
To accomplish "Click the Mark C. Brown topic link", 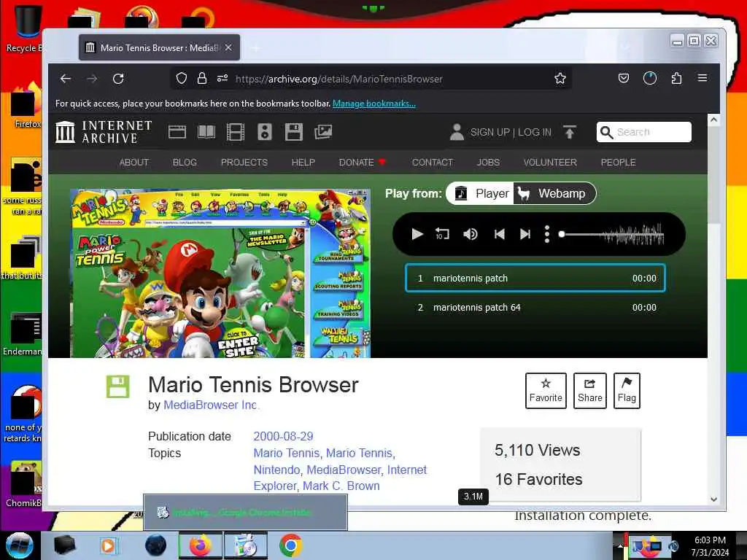I will [x=341, y=486].
